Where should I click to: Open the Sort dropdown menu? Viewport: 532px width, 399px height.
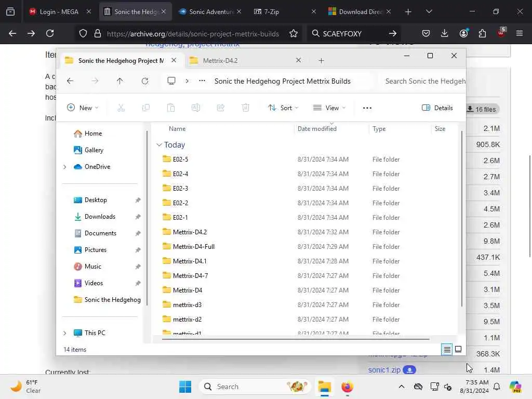283,108
